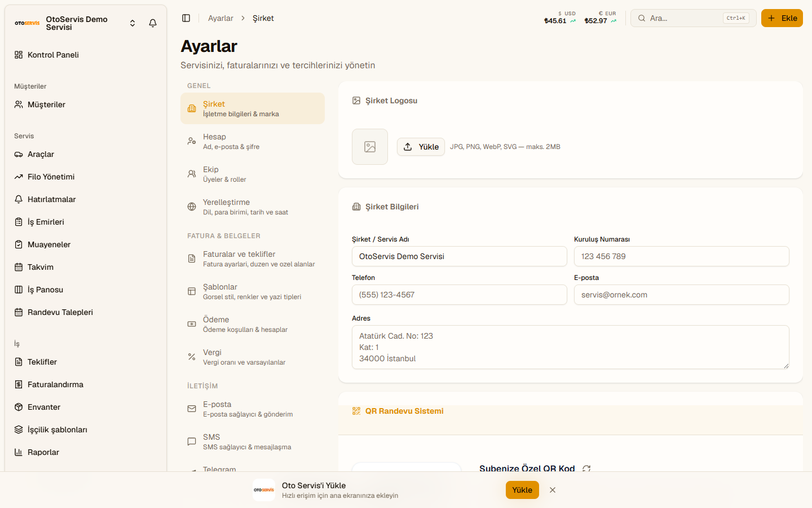This screenshot has height=508, width=812.
Task: Dismiss the install banner
Action: click(x=553, y=490)
